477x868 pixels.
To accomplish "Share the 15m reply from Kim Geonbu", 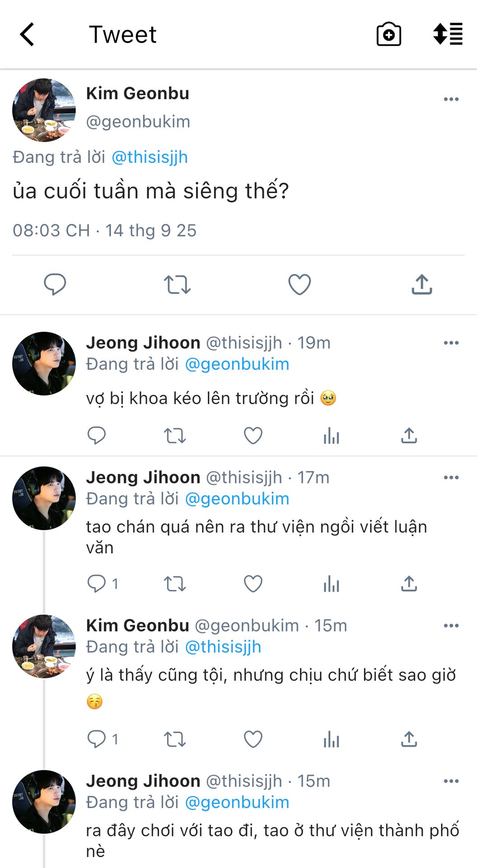I will [409, 739].
